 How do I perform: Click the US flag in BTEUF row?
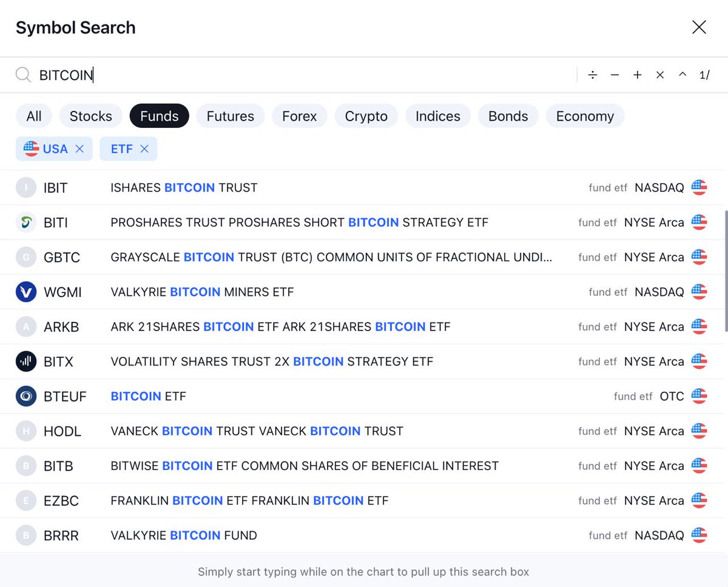(699, 397)
